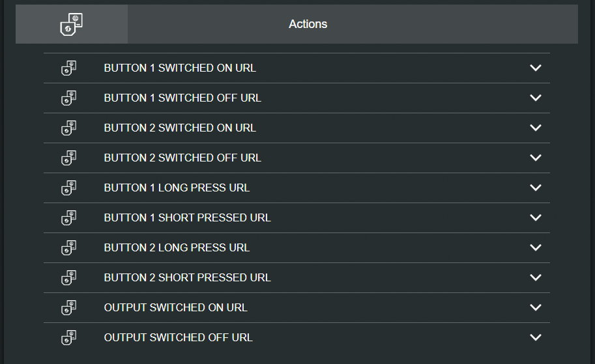Expand Button 1 Switched Off URL chevron
The height and width of the screenshot is (364, 595).
[x=536, y=98]
